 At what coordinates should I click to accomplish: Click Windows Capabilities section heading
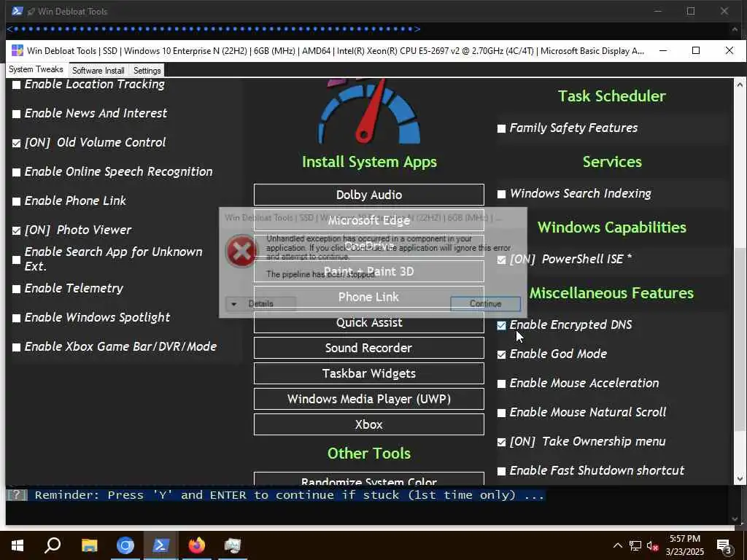click(612, 227)
